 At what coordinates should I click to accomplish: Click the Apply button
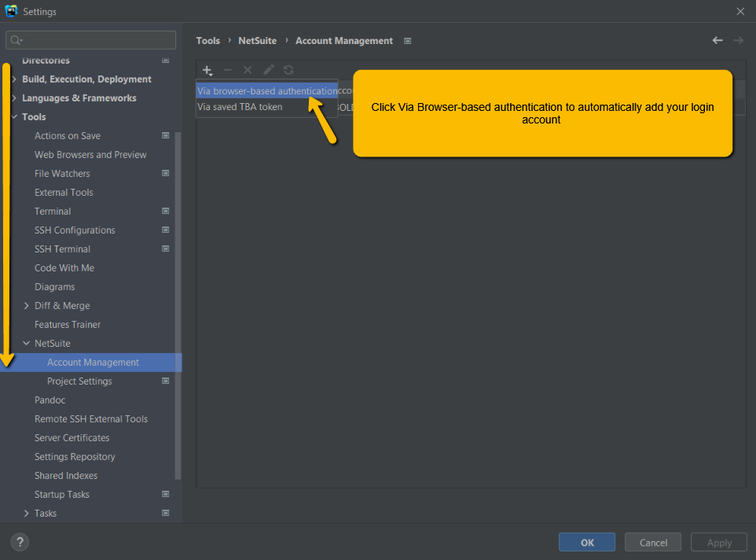coord(719,542)
